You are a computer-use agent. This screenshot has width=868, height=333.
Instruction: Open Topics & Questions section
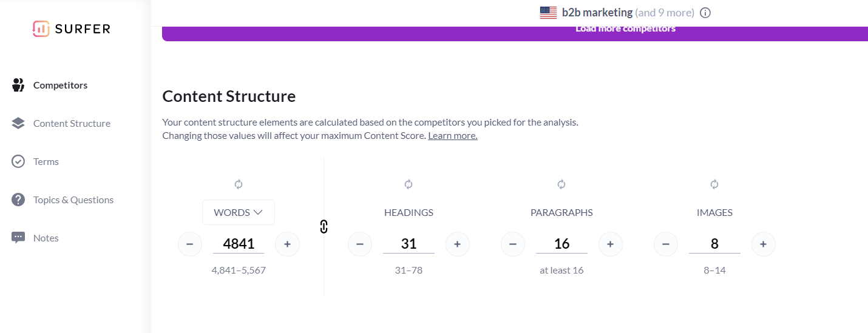(73, 200)
